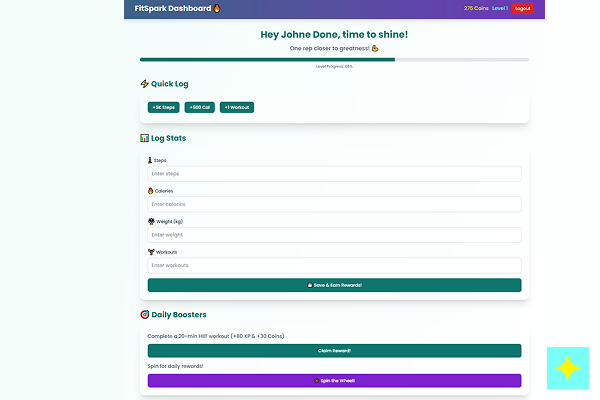The width and height of the screenshot is (600, 400).
Task: Click the 275 Coins balance in header
Action: tap(475, 9)
